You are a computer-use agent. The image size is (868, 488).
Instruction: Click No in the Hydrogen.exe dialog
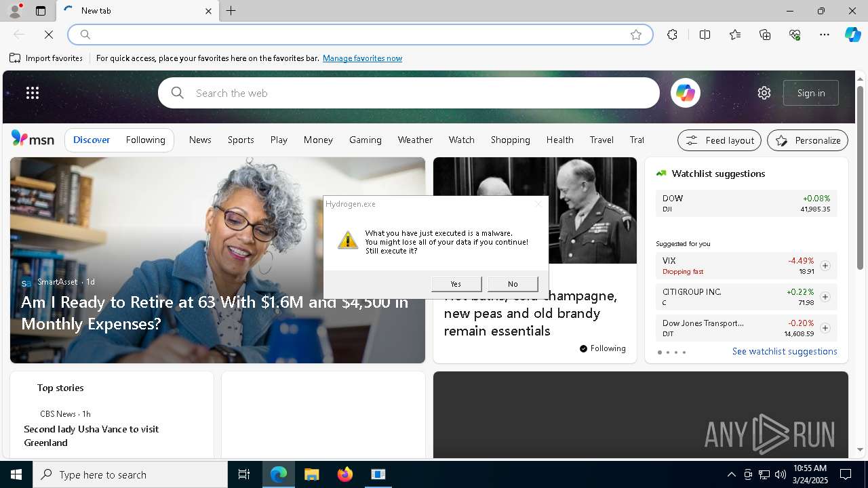[x=513, y=284]
